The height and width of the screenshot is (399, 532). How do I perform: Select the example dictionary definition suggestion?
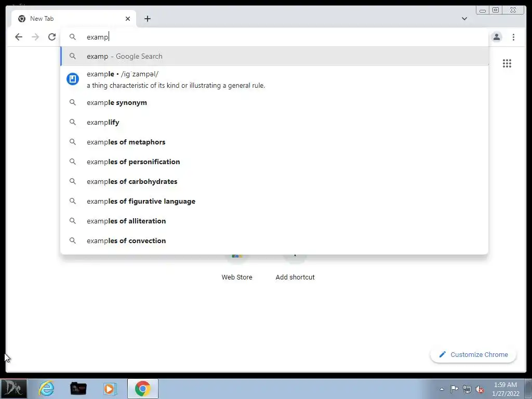(274, 79)
